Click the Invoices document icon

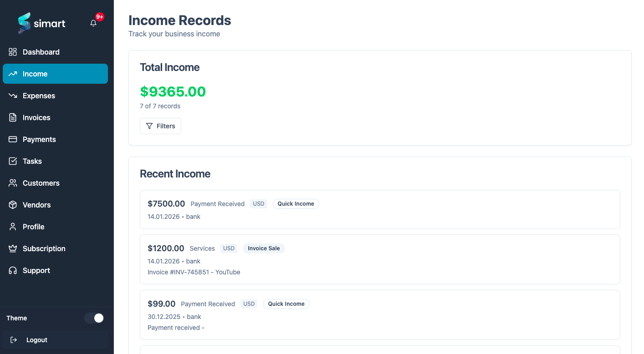coord(13,117)
